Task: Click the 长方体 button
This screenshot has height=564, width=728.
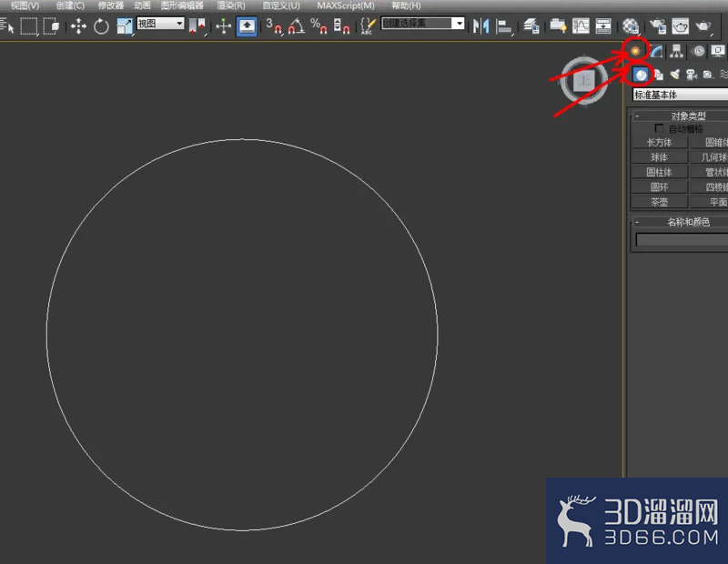Action: pos(659,142)
